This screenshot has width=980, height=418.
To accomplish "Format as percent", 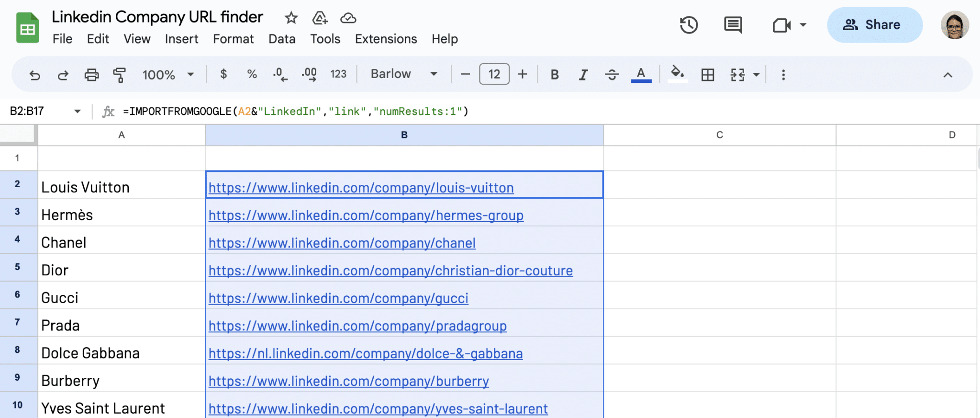I will click(x=252, y=74).
